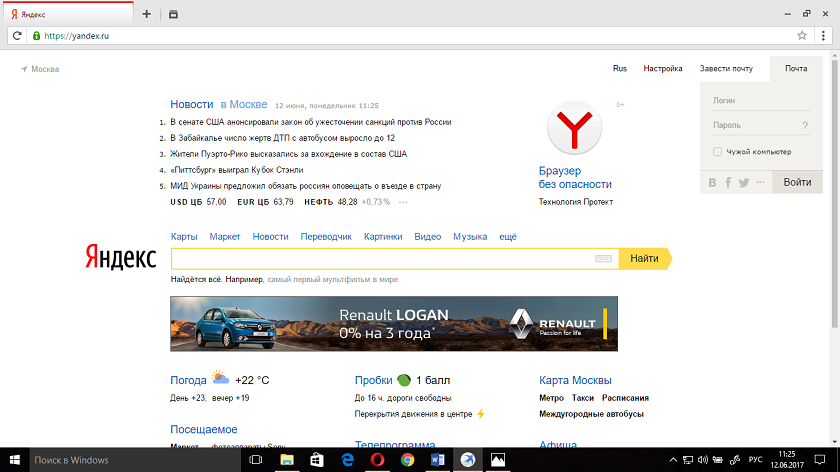Open the Настройка settings menu

point(663,69)
